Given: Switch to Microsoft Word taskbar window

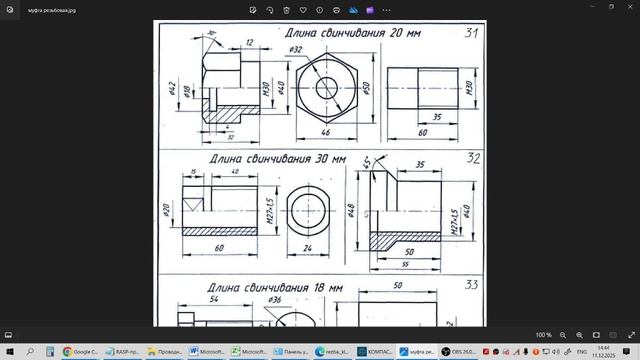Looking at the screenshot, I should tap(207, 351).
